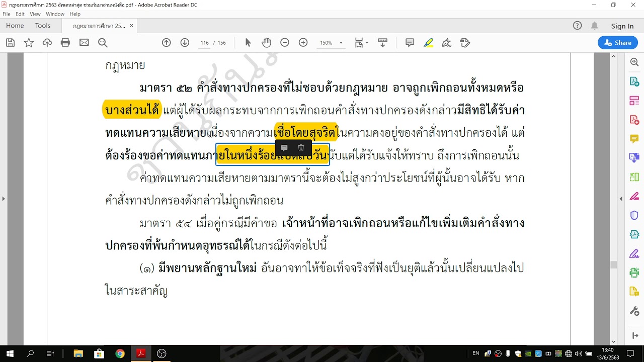
Task: Open Create PDF in the right pane
Action: click(634, 120)
